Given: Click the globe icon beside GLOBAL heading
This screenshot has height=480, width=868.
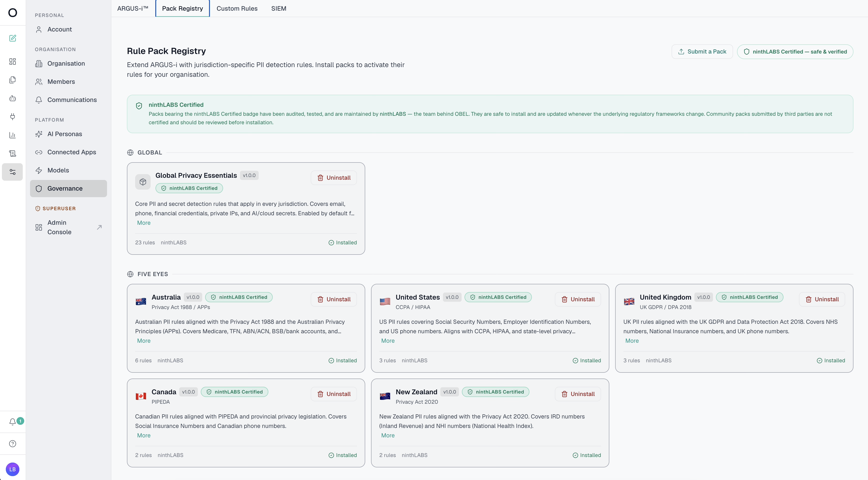Looking at the screenshot, I should click(130, 153).
